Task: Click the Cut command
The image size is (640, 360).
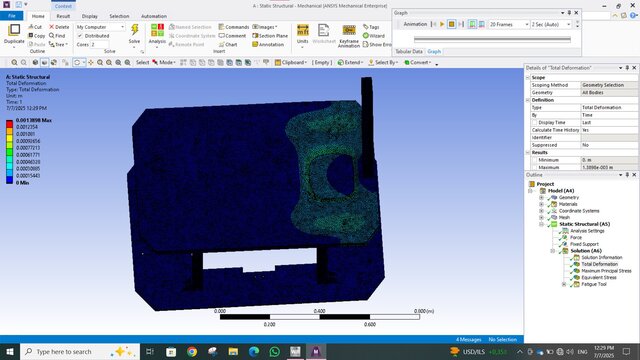Action: (35, 27)
